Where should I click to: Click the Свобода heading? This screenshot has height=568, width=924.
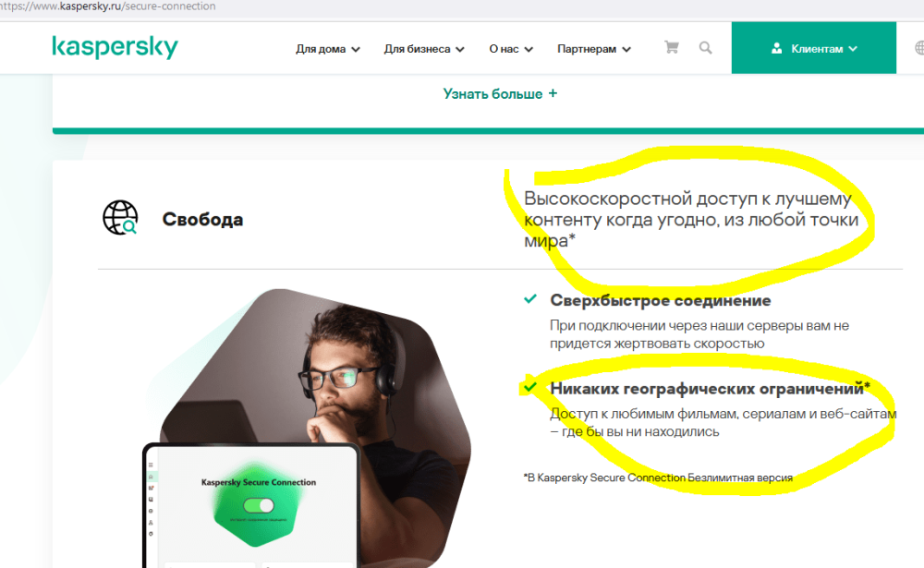click(202, 219)
